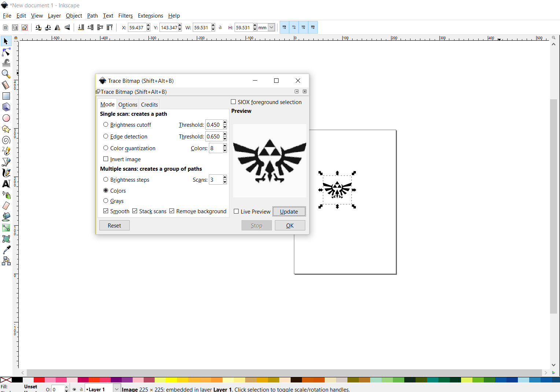
Task: Select the Pencil freehand tool
Action: click(x=6, y=151)
